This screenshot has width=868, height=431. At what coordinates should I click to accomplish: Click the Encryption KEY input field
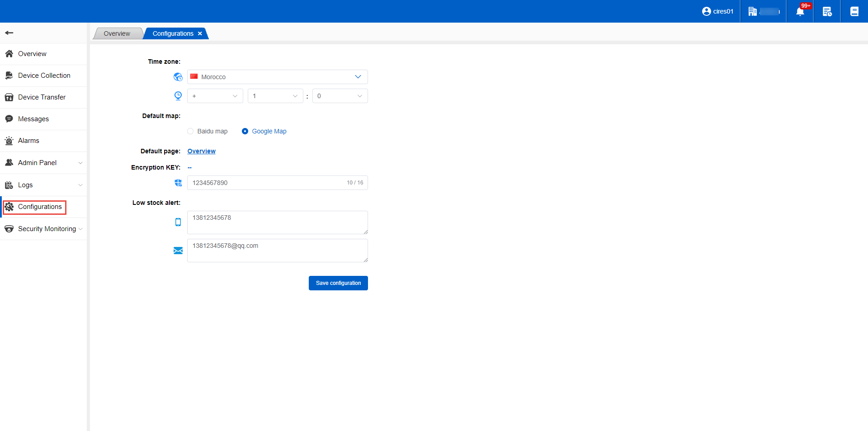click(267, 183)
